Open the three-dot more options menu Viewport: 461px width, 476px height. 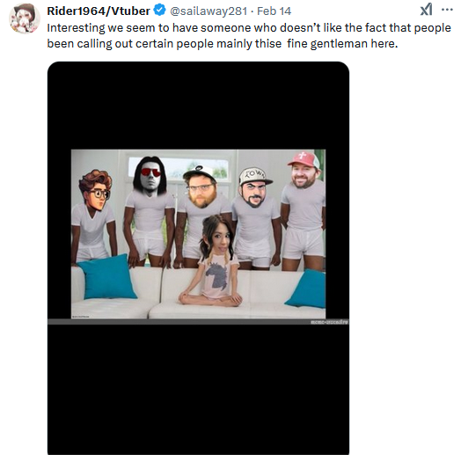447,10
